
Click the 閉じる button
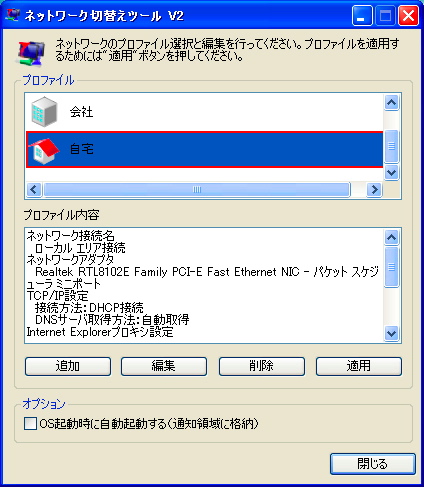(x=373, y=464)
